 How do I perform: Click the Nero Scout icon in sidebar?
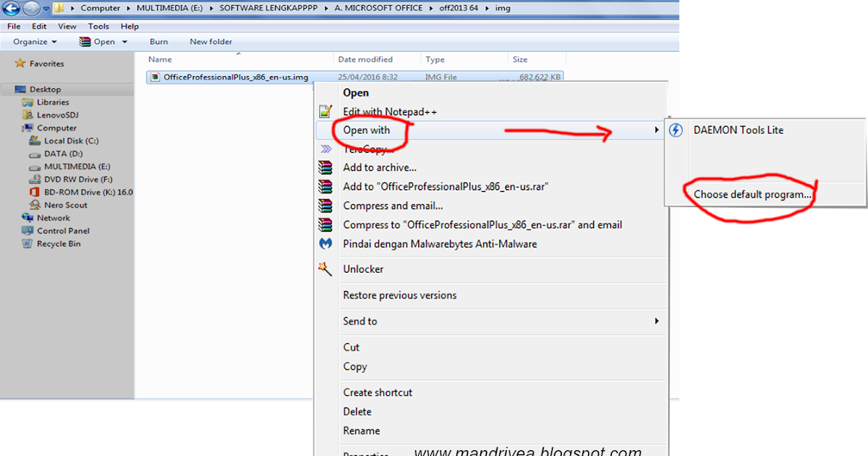click(35, 205)
